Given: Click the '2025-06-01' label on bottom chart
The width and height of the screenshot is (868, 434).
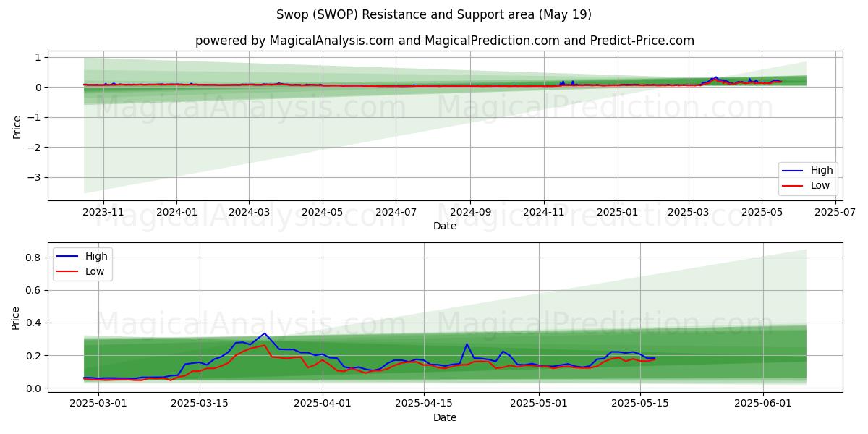Looking at the screenshot, I should tap(762, 404).
